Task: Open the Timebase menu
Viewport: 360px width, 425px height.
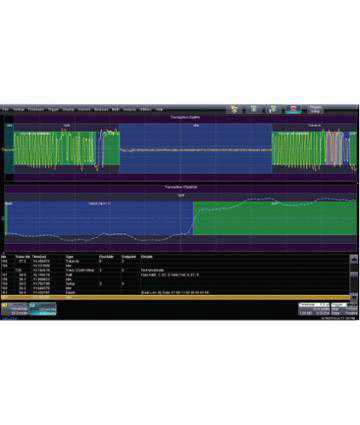Action: tap(36, 110)
